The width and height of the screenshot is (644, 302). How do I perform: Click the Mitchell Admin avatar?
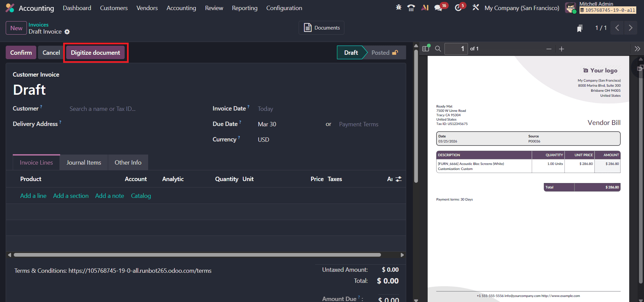570,8
